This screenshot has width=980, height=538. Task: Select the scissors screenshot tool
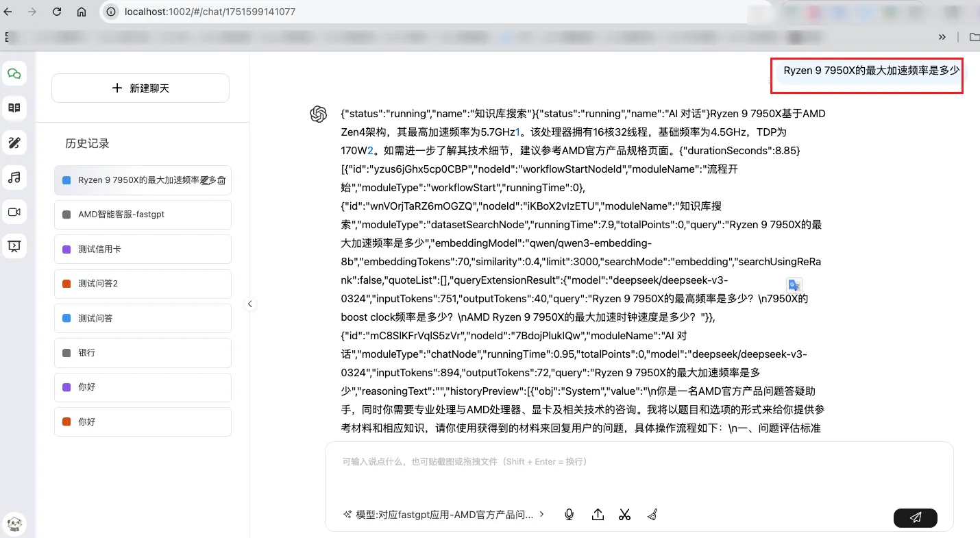(624, 514)
